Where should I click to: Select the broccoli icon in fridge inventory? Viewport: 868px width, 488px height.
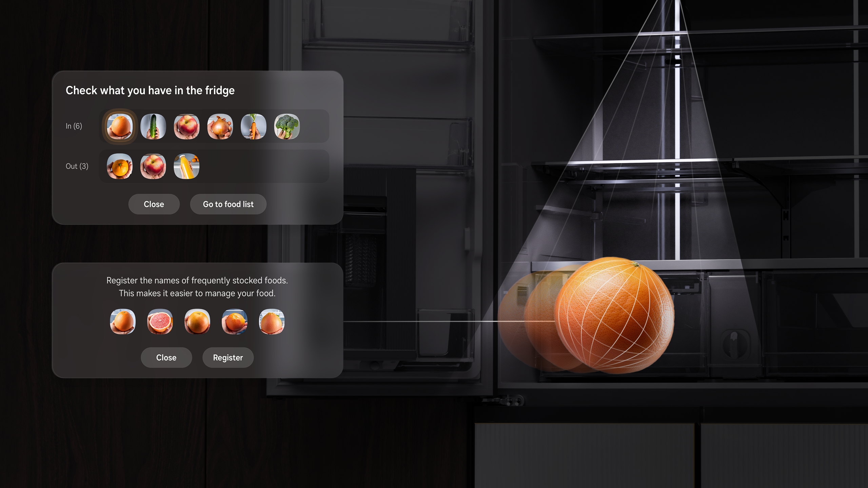point(286,126)
